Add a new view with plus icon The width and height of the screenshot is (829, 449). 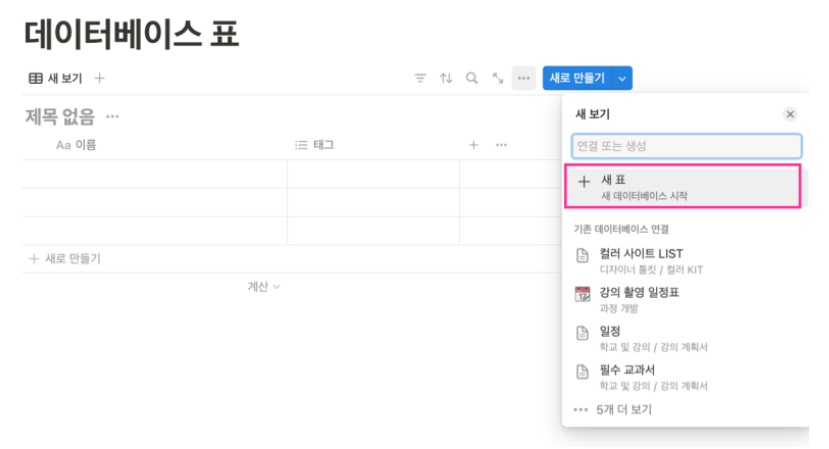[x=99, y=78]
